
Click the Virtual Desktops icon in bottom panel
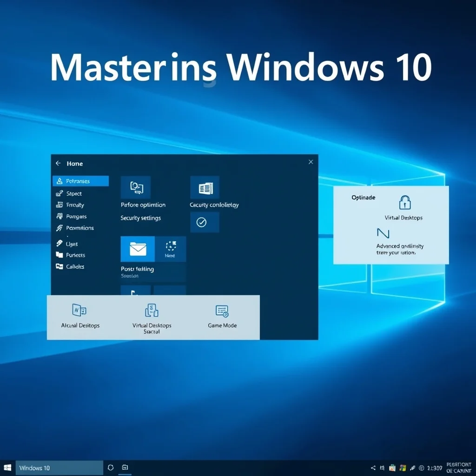click(152, 311)
